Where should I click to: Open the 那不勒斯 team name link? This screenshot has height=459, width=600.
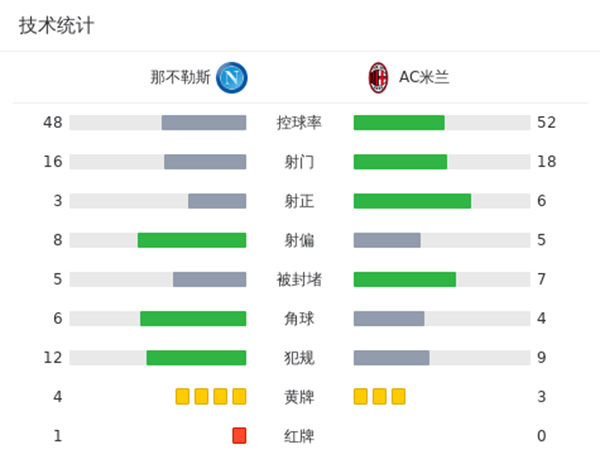click(x=180, y=77)
